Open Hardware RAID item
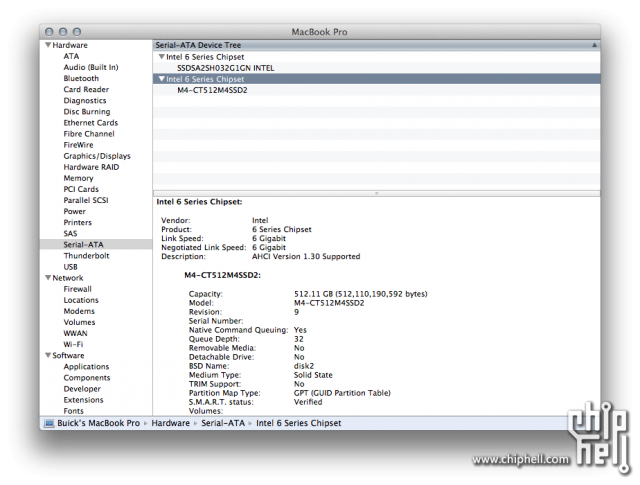This screenshot has width=640, height=485. click(x=91, y=167)
